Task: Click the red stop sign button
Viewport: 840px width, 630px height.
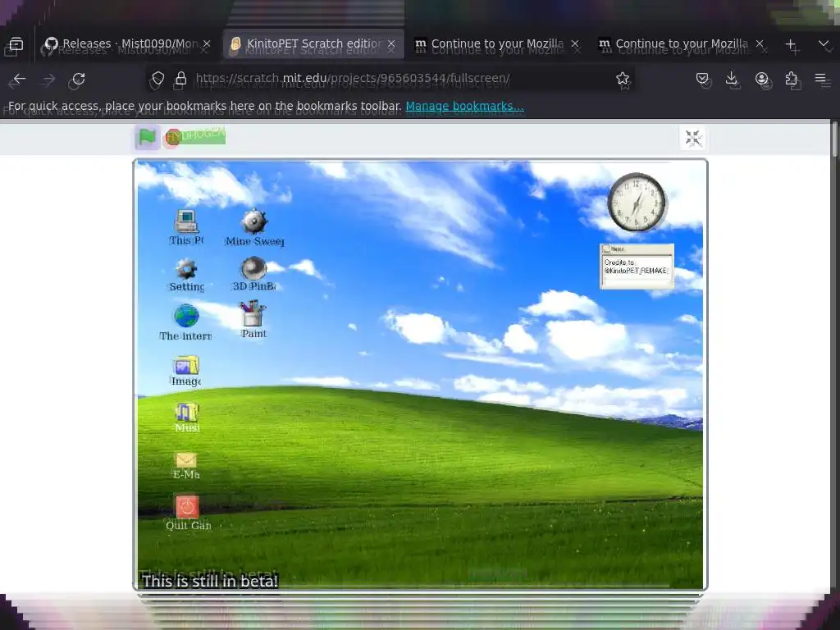Action: (x=173, y=138)
